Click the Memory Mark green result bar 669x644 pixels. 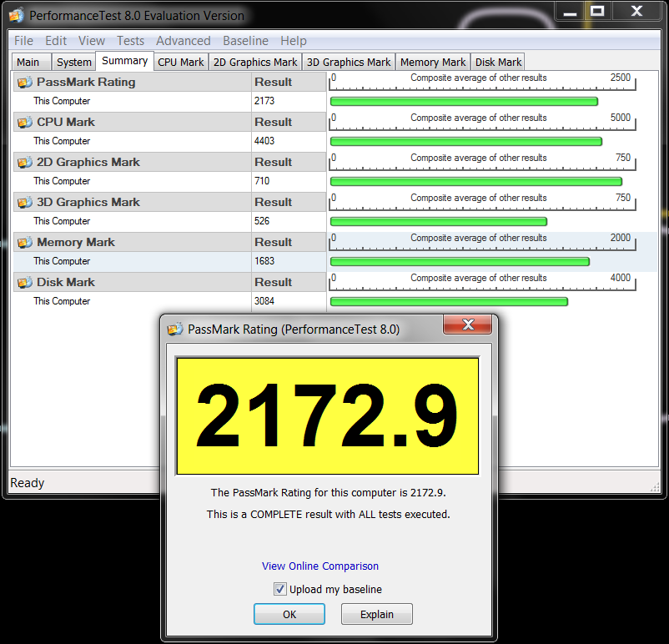click(x=460, y=262)
